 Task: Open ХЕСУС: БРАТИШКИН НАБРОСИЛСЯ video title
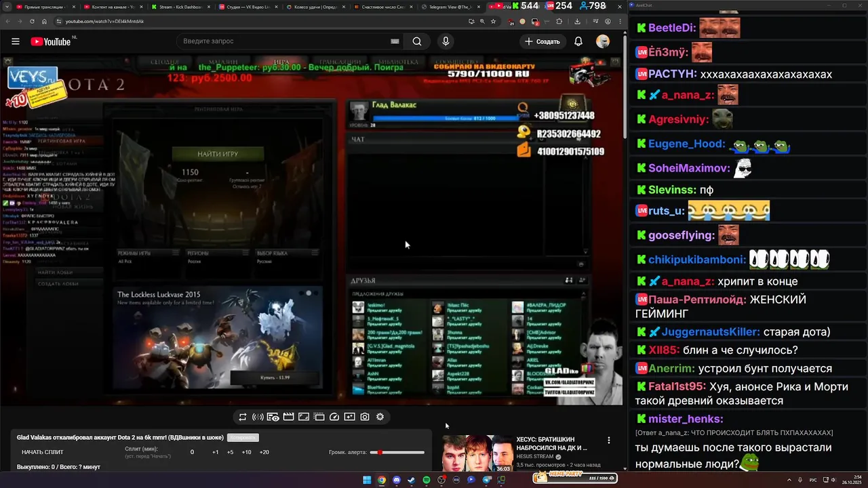click(x=551, y=443)
